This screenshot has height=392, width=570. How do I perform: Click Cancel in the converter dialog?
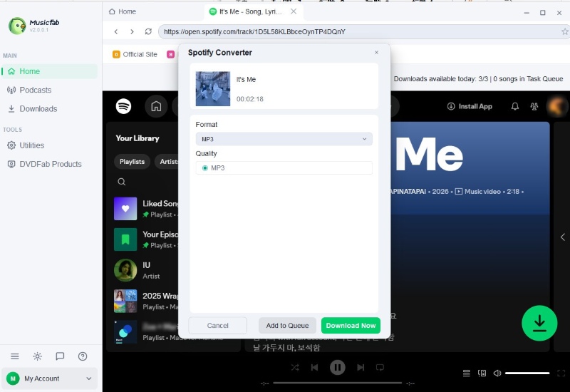pyautogui.click(x=218, y=326)
